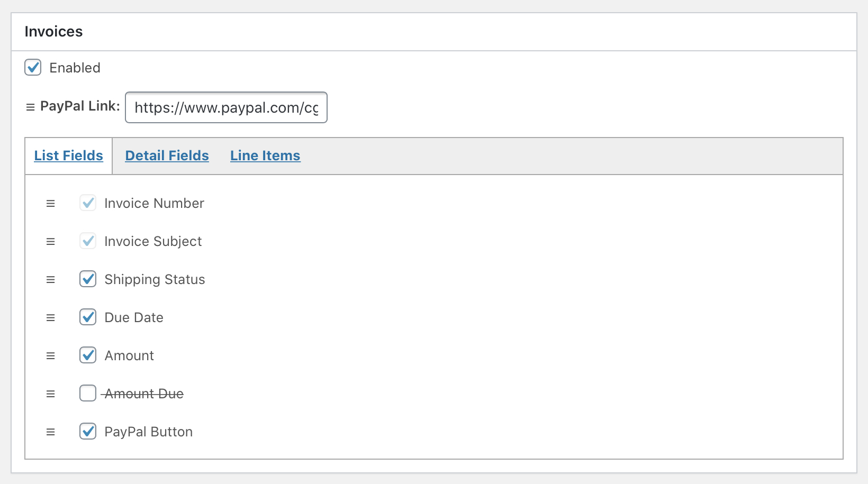Click drag handle for Invoice Subject row
This screenshot has width=868, height=484.
point(50,242)
